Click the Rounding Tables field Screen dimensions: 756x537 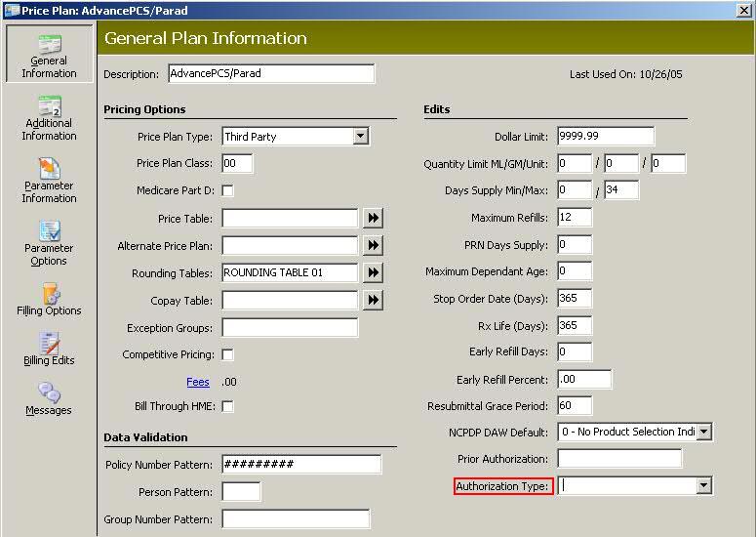(290, 272)
